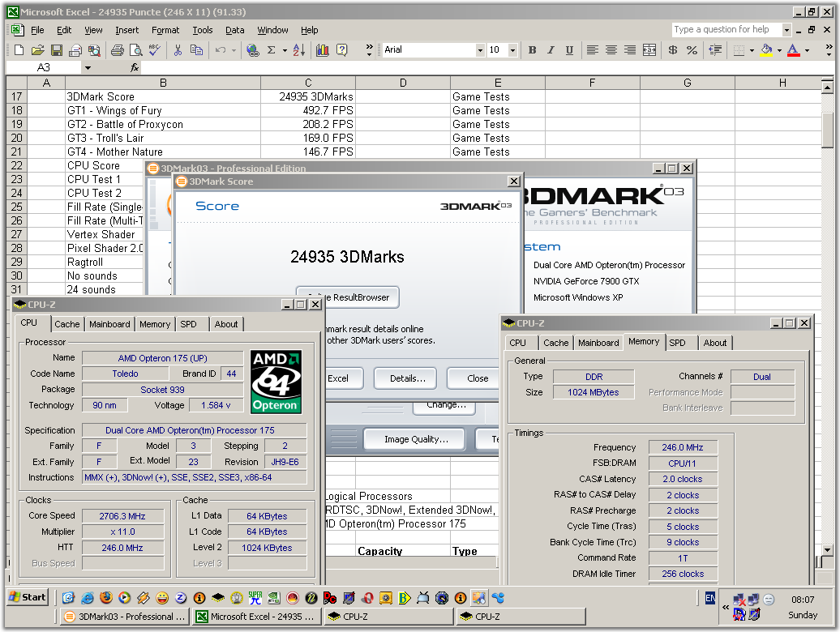Image resolution: width=840 pixels, height=632 pixels.
Task: Click the Open folder icon in Excel toolbar
Action: coord(37,50)
